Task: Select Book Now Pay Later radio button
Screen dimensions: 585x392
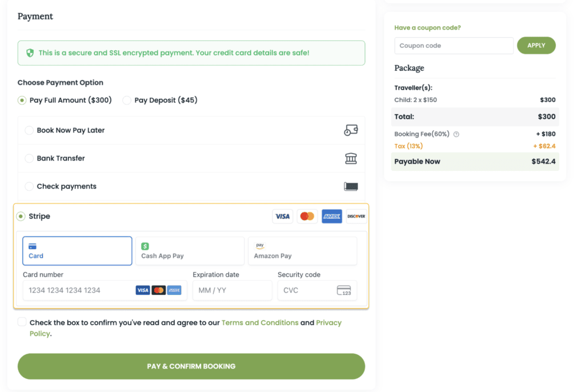Action: 29,130
